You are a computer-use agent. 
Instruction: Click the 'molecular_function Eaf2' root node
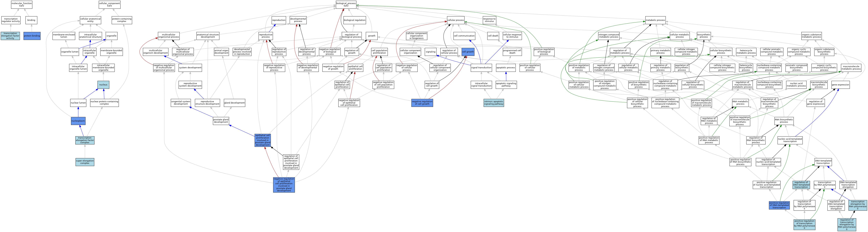pos(22,5)
